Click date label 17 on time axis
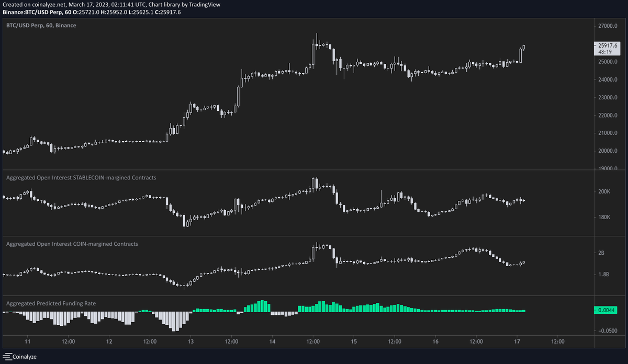 [517, 342]
